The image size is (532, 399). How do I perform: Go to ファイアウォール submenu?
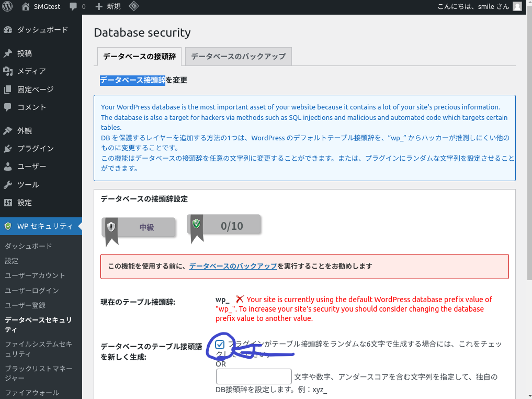[x=32, y=393]
